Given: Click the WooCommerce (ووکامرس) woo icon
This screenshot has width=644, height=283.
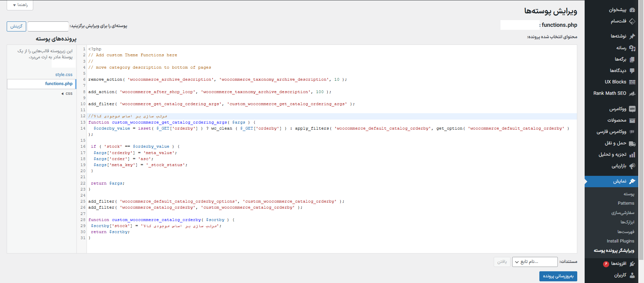Looking at the screenshot, I should click(632, 109).
